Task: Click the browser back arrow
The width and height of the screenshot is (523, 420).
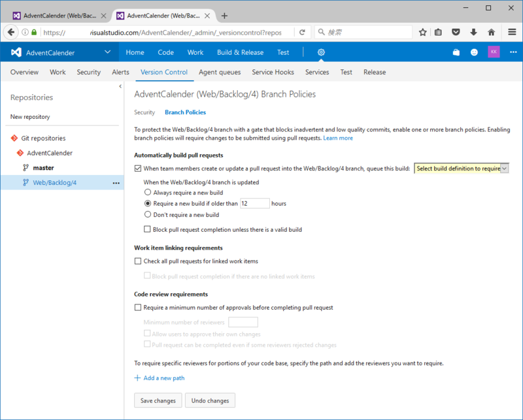Action: click(x=10, y=33)
